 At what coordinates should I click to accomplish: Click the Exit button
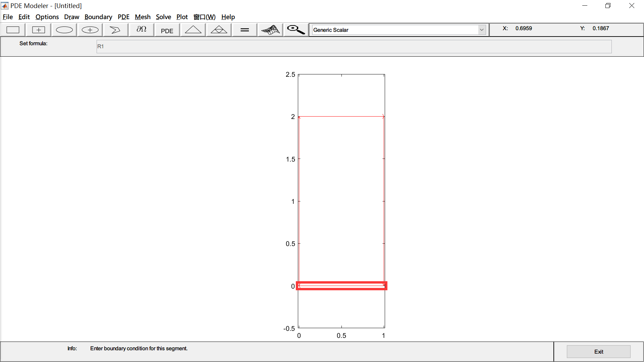pos(598,351)
